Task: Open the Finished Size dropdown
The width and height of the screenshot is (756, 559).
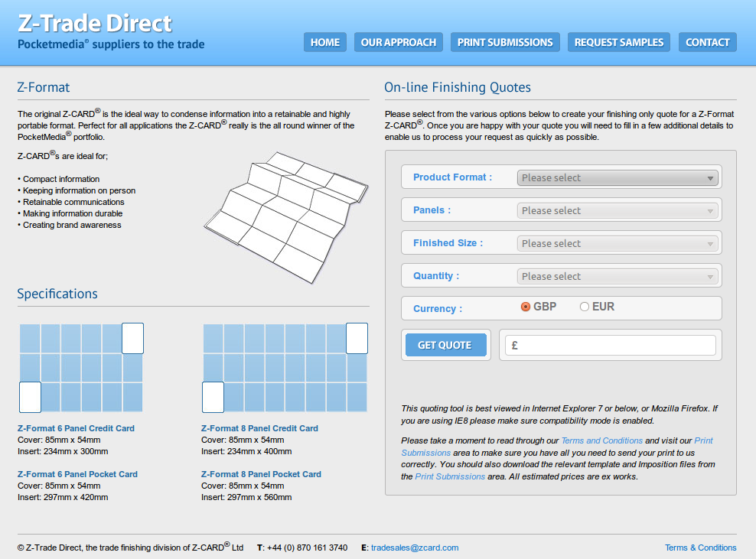Action: click(618, 244)
